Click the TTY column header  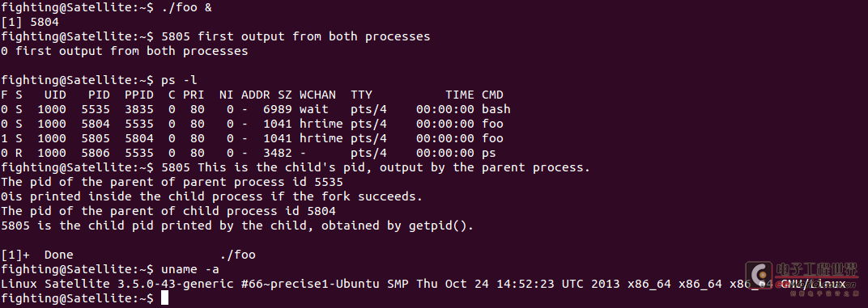361,95
